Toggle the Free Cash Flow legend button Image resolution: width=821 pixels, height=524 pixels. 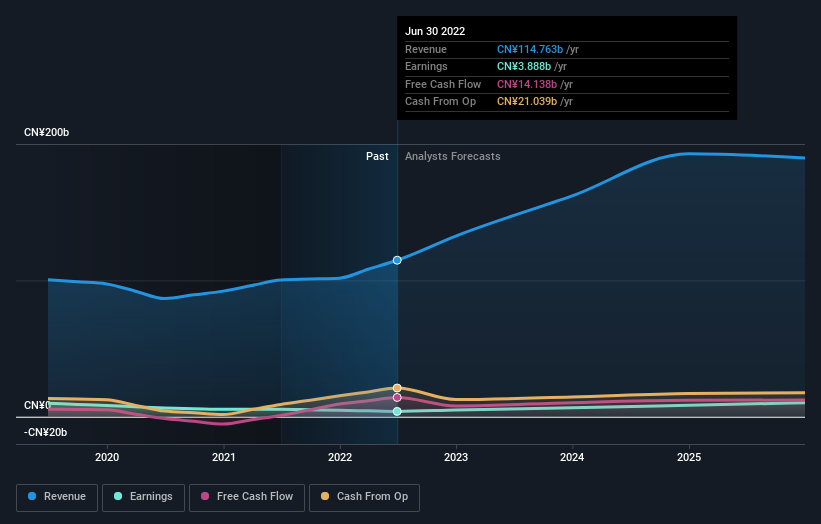pyautogui.click(x=247, y=497)
